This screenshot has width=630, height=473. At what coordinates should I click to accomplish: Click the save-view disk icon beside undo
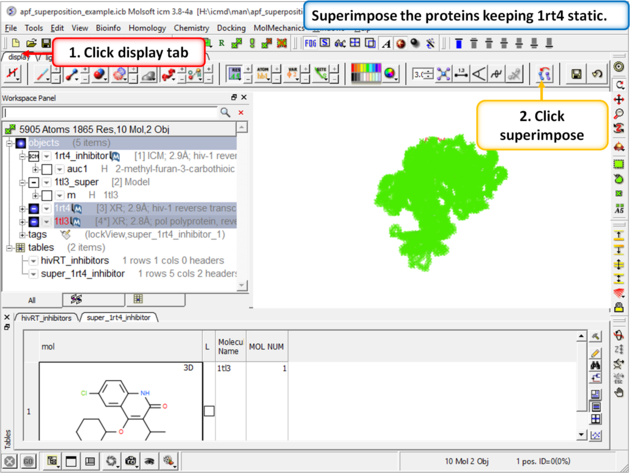[577, 74]
